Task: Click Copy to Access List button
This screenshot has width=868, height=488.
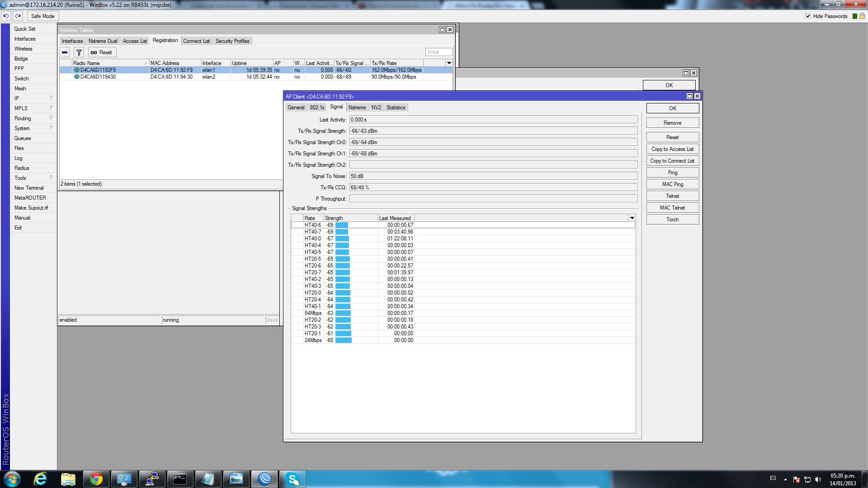Action: pyautogui.click(x=672, y=149)
